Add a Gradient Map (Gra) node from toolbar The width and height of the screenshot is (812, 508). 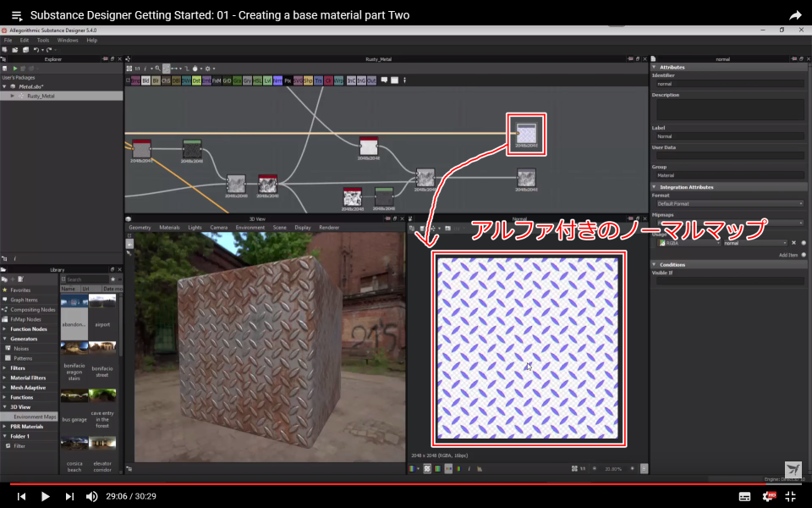click(237, 81)
